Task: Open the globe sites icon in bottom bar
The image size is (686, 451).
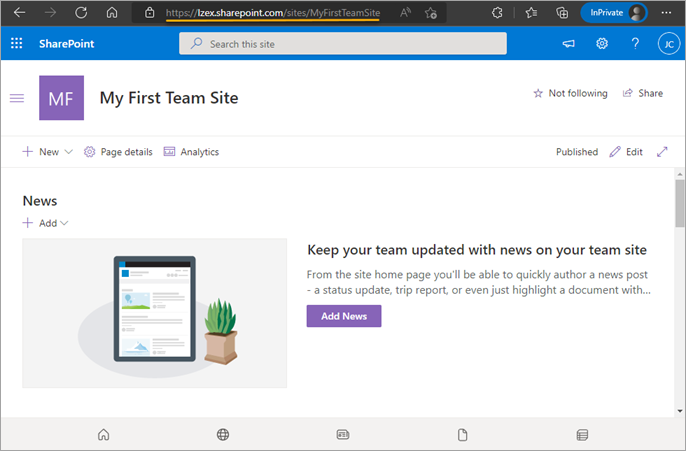Action: (223, 434)
